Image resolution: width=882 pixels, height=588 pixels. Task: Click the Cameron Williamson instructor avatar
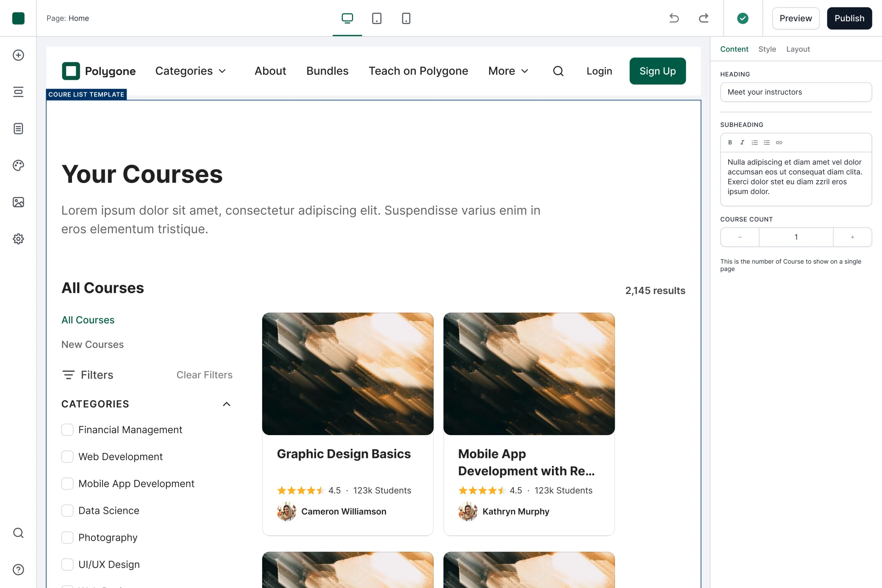(287, 512)
